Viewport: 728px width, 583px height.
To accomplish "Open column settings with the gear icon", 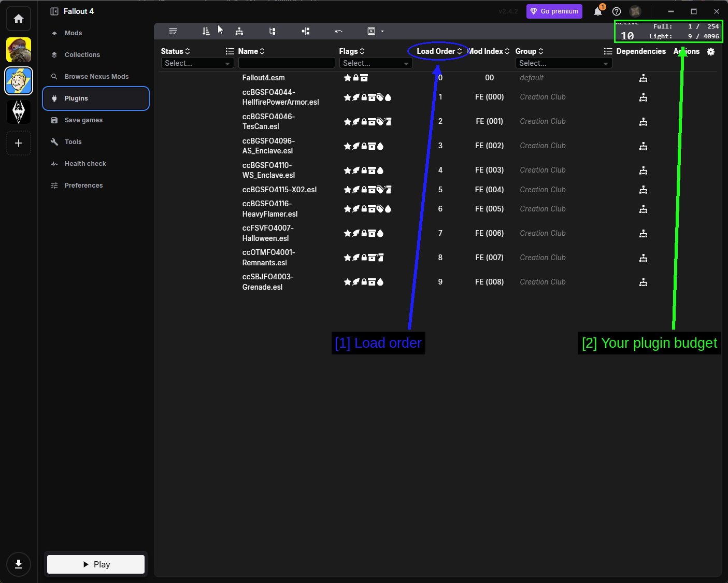I will 711,51.
